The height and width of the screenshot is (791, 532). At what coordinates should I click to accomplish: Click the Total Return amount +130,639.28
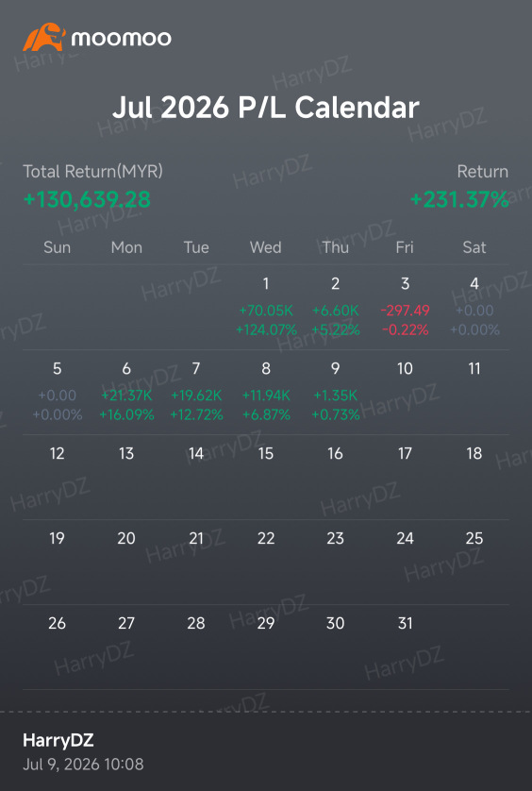tap(87, 199)
